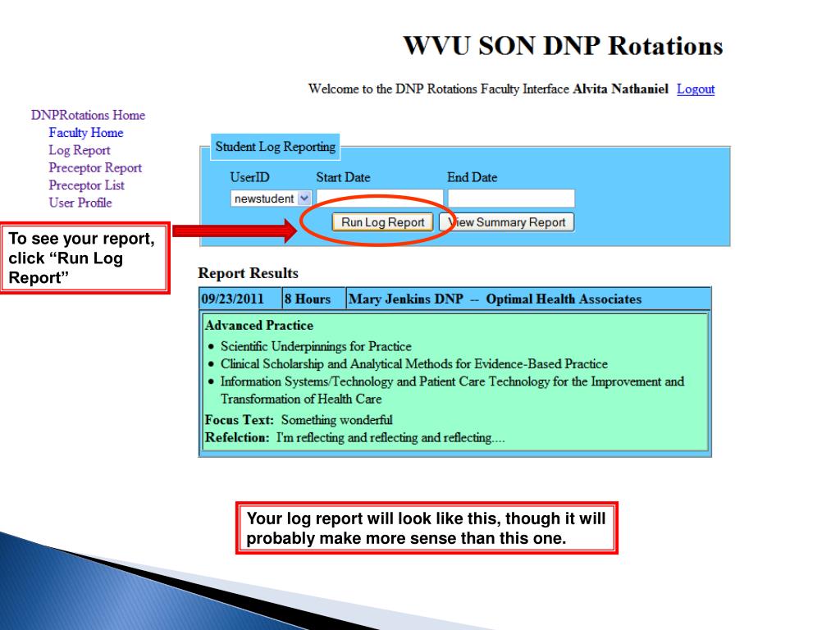Click the Logout link
The height and width of the screenshot is (630, 840).
(696, 89)
